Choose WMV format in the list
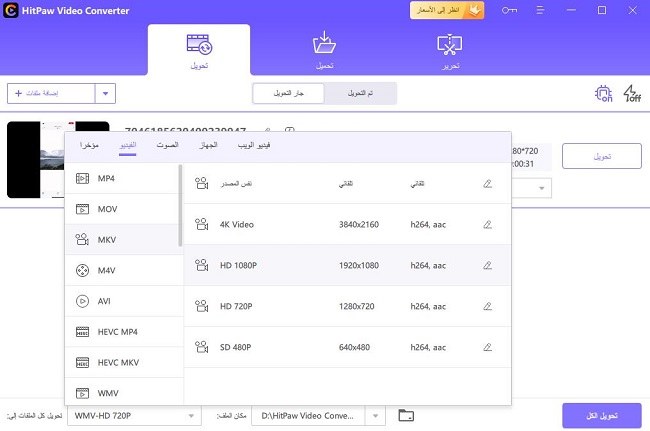The image size is (650, 431). pos(123,392)
